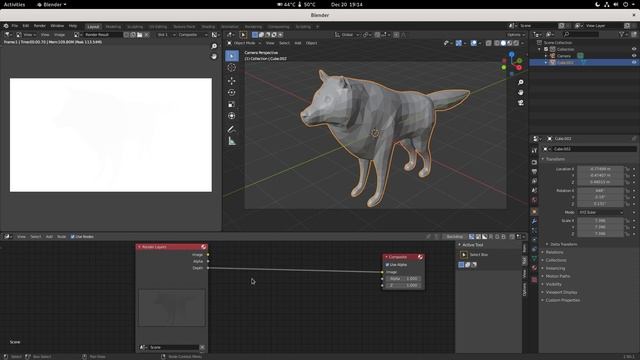
Task: Toggle X-ray mode in viewport header
Action: (x=489, y=43)
